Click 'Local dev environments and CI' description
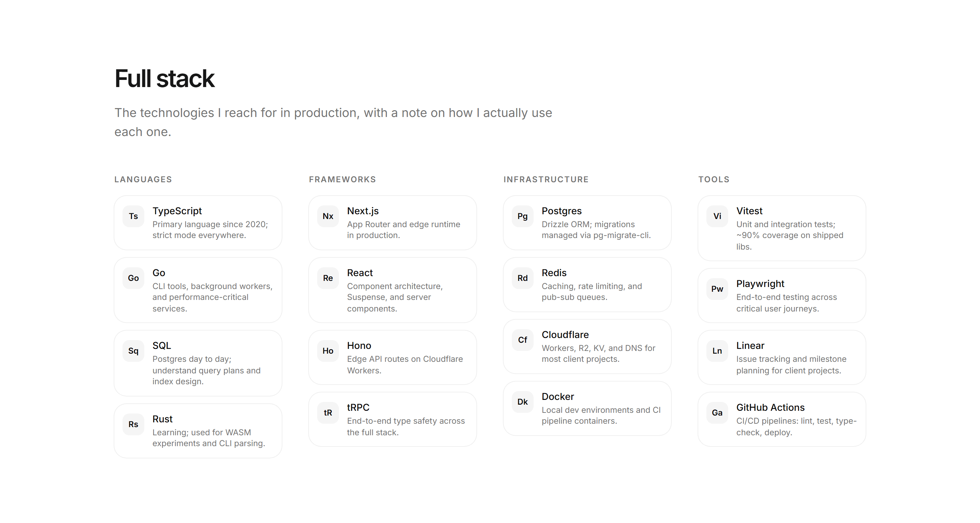 (601, 416)
